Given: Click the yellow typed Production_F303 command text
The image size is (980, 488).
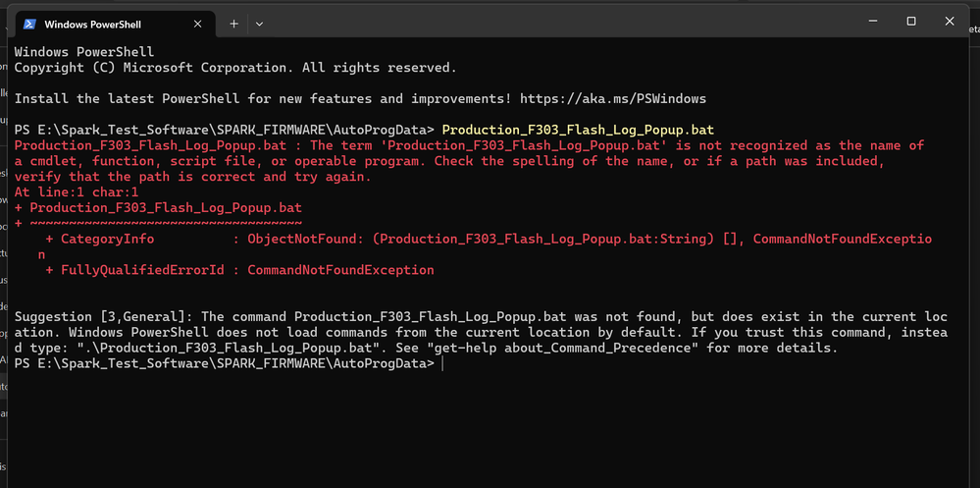Looking at the screenshot, I should point(578,130).
